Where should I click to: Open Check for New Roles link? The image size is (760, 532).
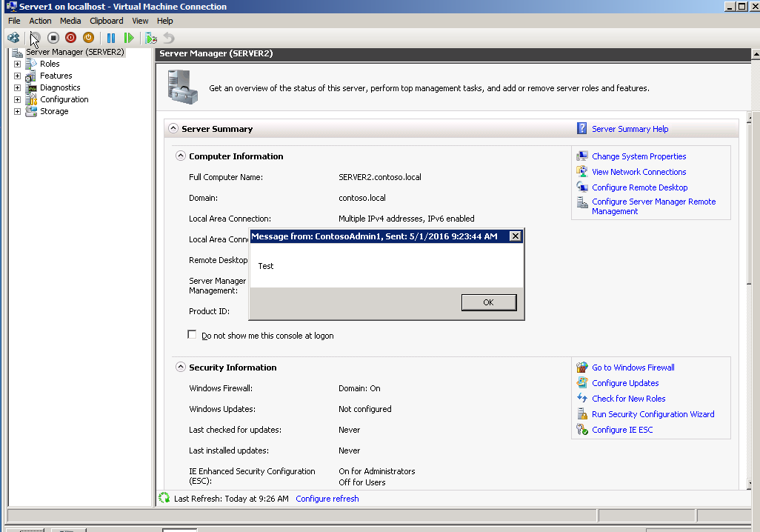click(x=629, y=399)
